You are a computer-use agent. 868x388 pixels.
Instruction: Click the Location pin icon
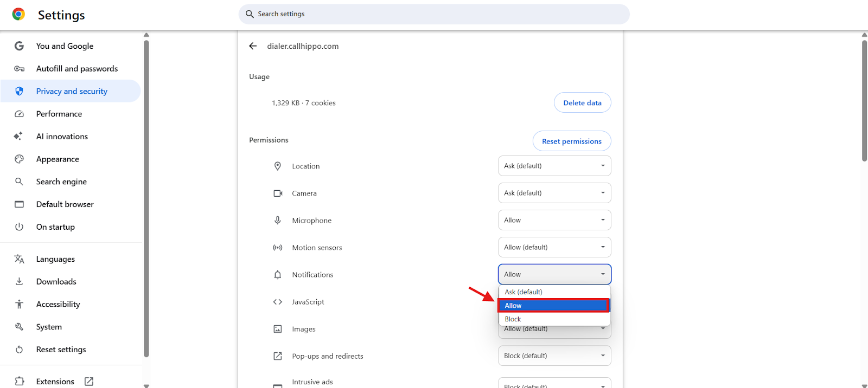click(278, 166)
